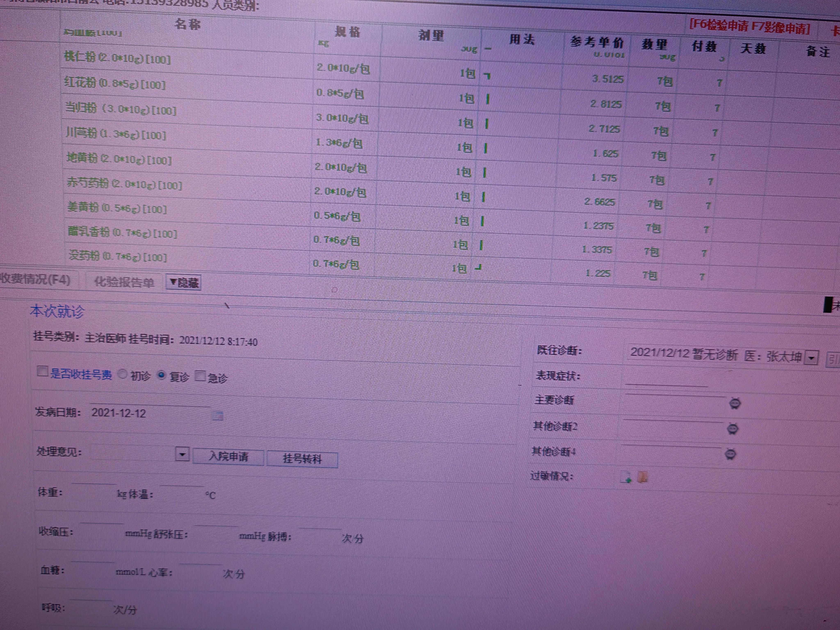
Task: Click the 挂号转科 button
Action: click(x=302, y=459)
